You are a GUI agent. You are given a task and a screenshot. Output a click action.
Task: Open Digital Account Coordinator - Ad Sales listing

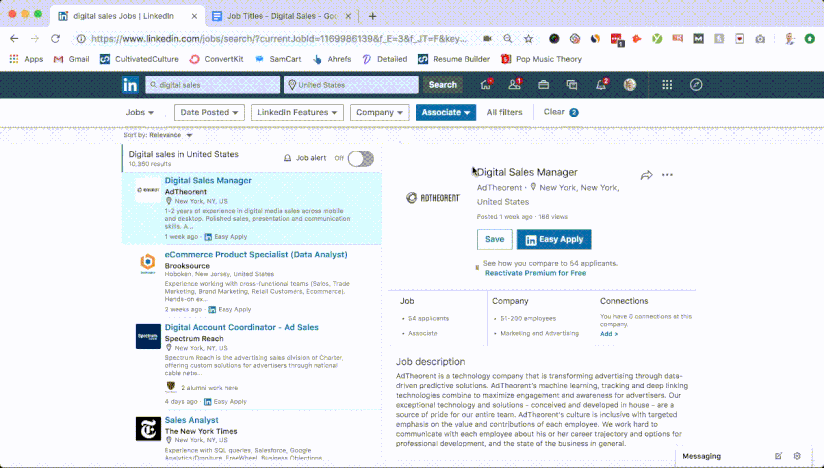242,327
